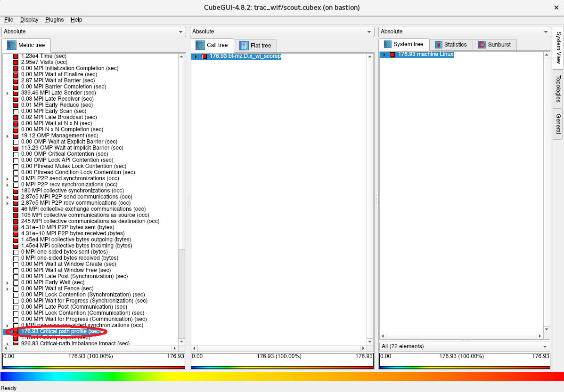This screenshot has width=564, height=392.
Task: Click red severity box beside machine Linux
Action: (392, 55)
